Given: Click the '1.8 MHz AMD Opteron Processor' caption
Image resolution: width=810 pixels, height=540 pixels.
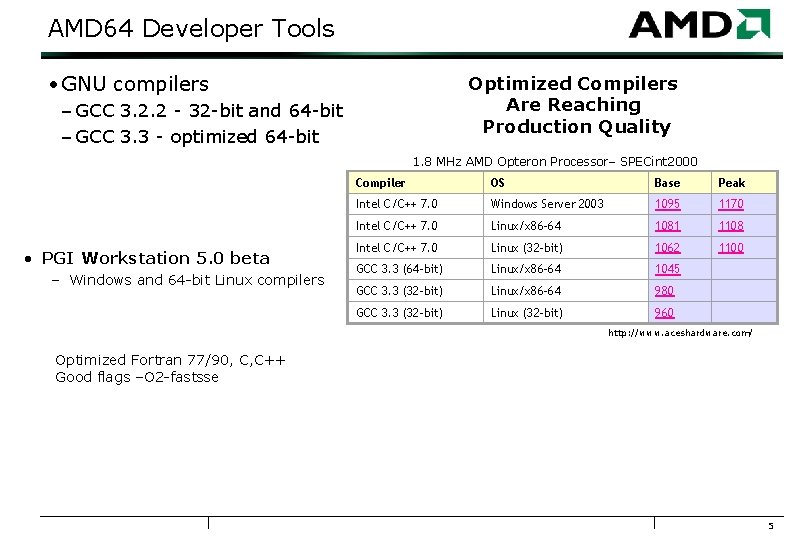Looking at the screenshot, I should click(x=555, y=162).
